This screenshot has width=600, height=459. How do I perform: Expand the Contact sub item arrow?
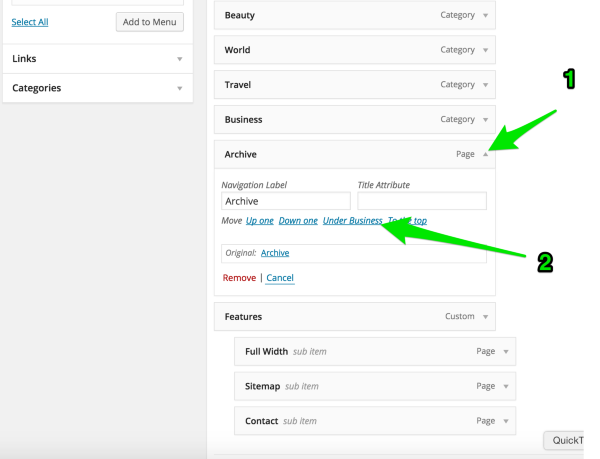click(506, 421)
